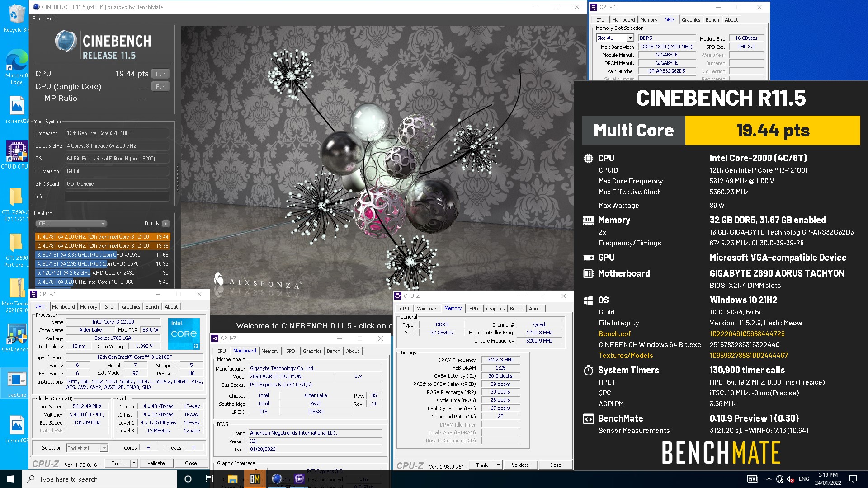
Task: Launch Microsoft Edge from the desktop
Action: tap(17, 66)
